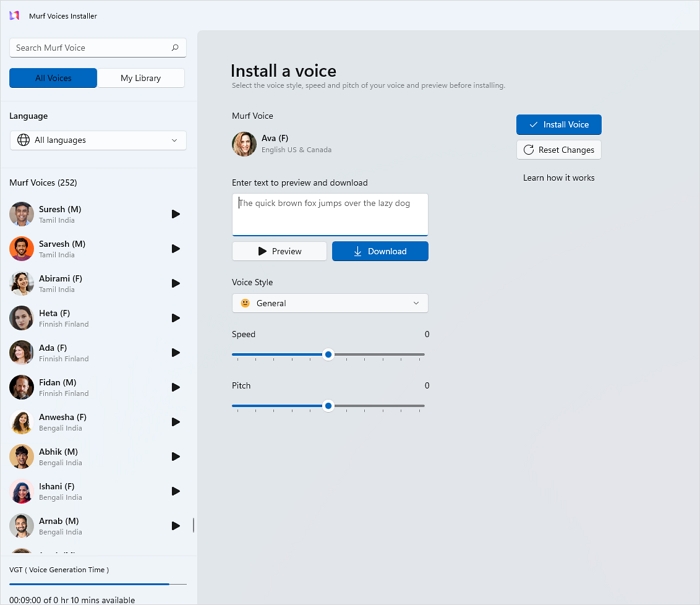
Task: Click Reset Changes button
Action: [558, 150]
